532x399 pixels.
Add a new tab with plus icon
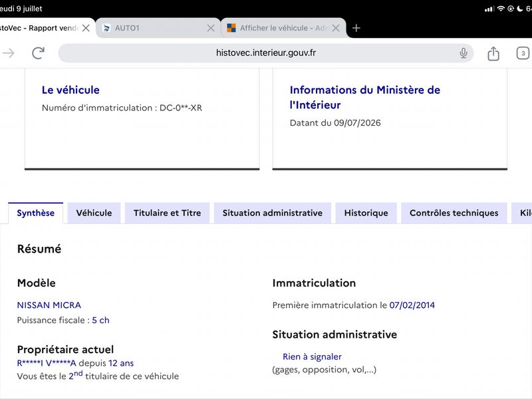point(356,28)
